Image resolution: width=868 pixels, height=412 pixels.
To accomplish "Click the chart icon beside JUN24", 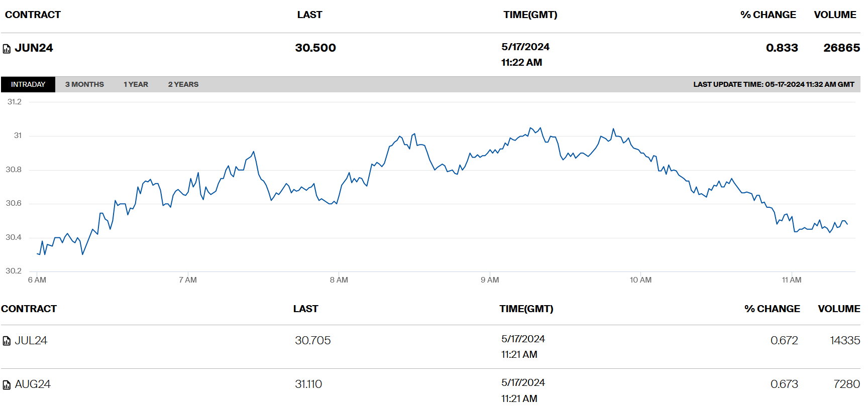I will tap(7, 49).
